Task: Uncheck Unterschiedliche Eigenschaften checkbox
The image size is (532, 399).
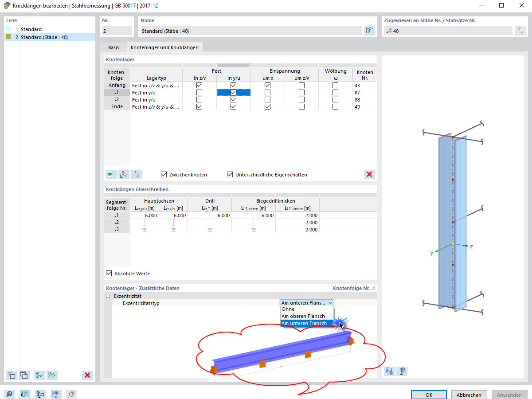Action: (x=230, y=175)
